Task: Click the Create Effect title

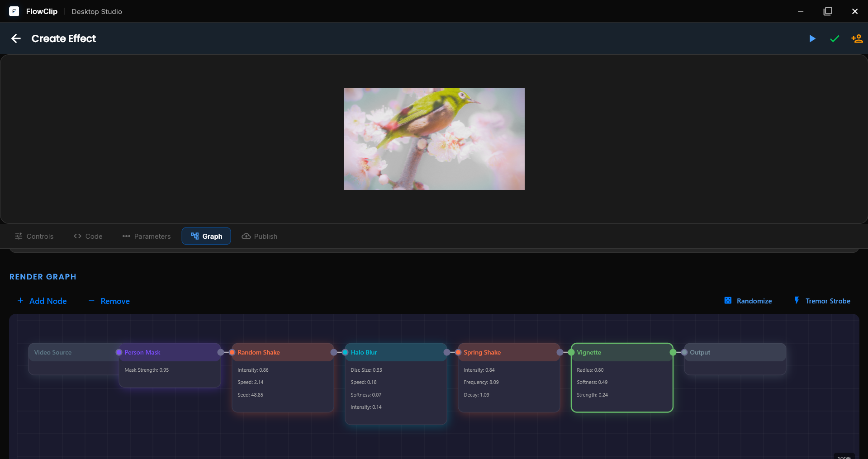Action: pyautogui.click(x=64, y=38)
